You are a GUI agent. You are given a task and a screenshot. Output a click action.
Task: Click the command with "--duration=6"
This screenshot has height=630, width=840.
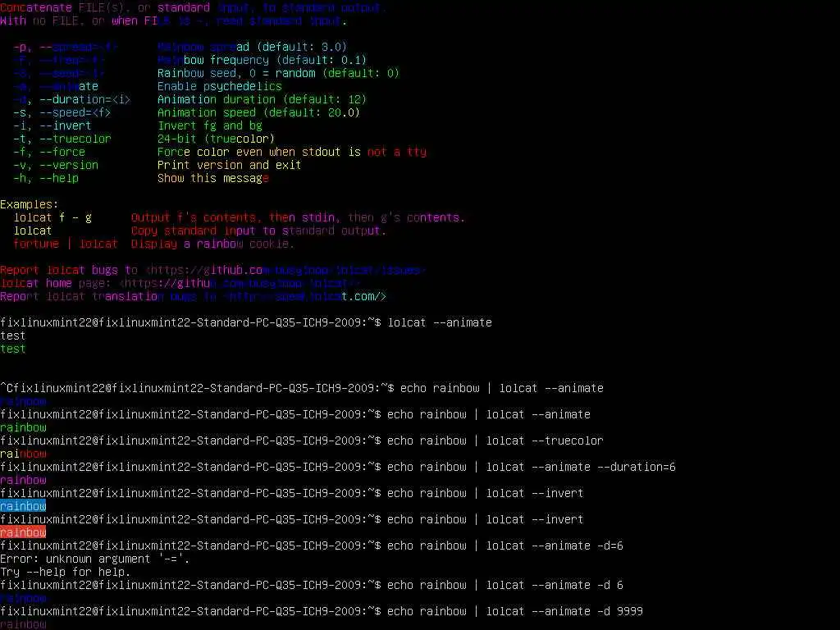pos(337,467)
